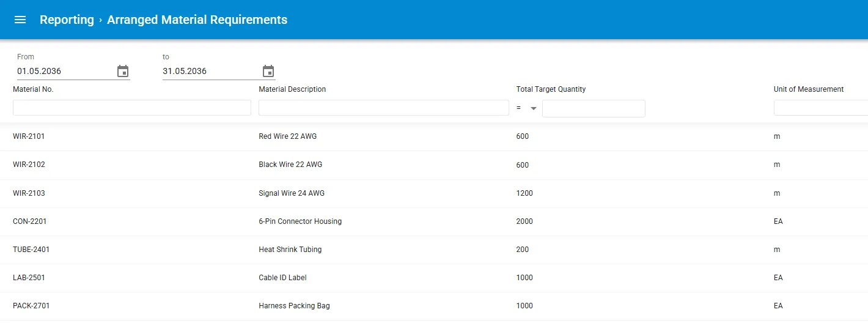868x323 pixels.
Task: Go to Reporting breadcrumb
Action: tap(67, 20)
